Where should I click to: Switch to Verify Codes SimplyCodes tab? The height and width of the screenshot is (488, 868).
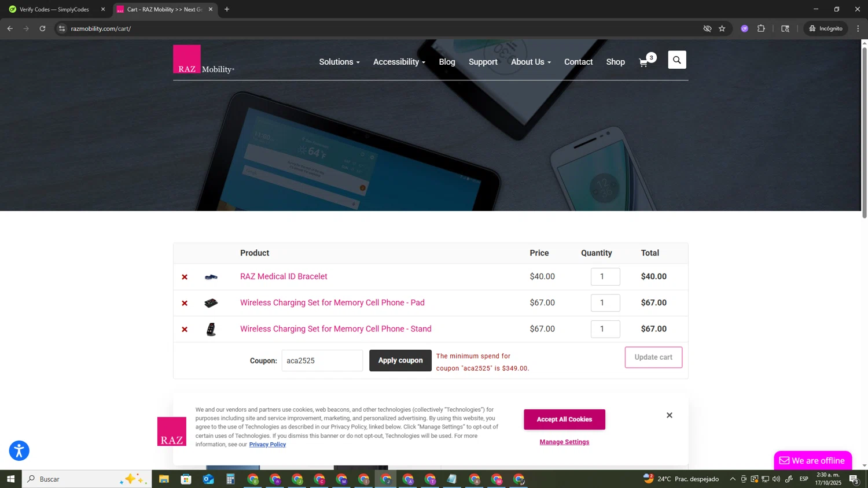(54, 9)
